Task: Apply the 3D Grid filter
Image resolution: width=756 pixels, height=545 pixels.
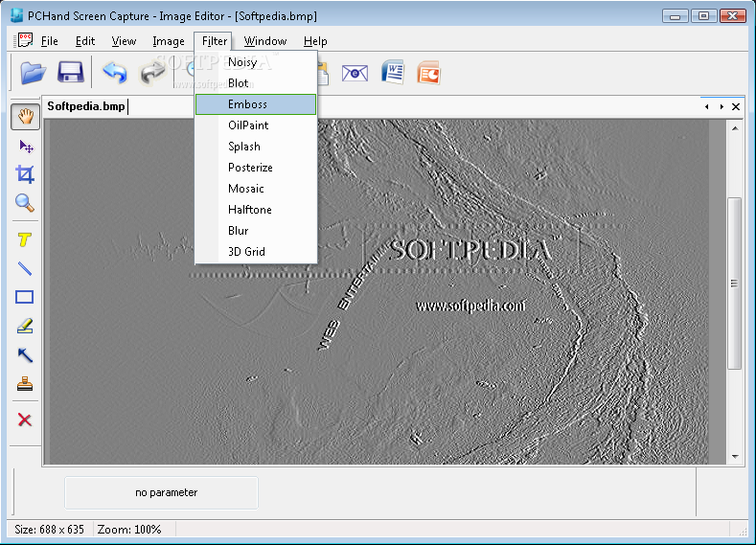Action: [256, 252]
